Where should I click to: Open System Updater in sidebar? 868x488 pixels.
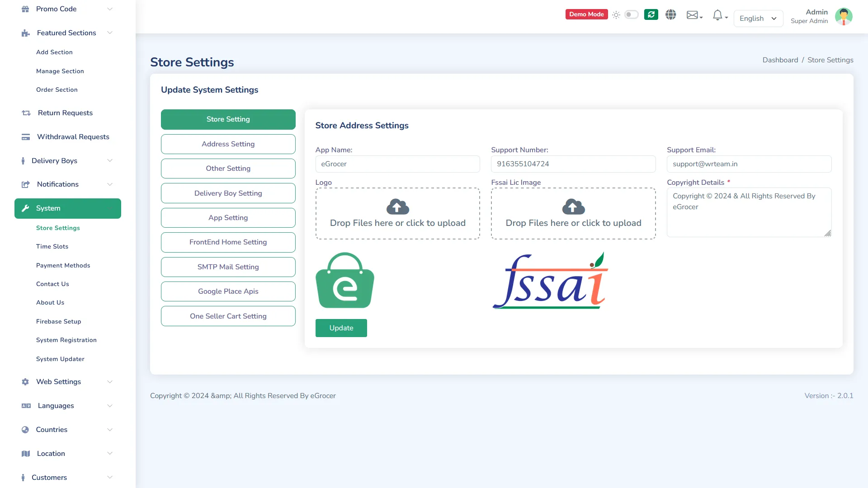coord(60,359)
